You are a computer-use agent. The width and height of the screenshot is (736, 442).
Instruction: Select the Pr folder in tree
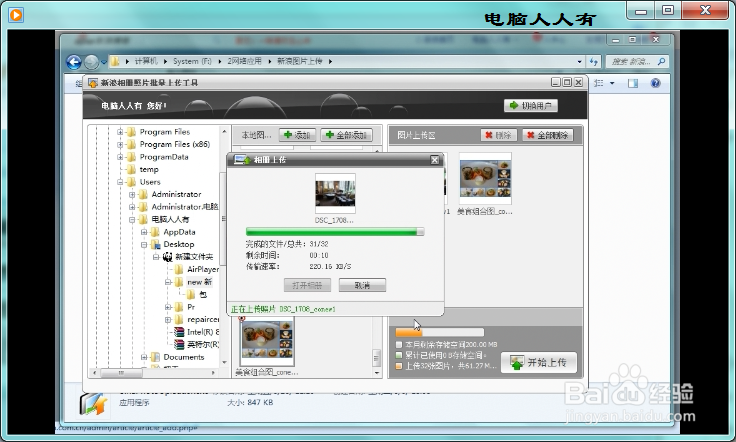(191, 307)
